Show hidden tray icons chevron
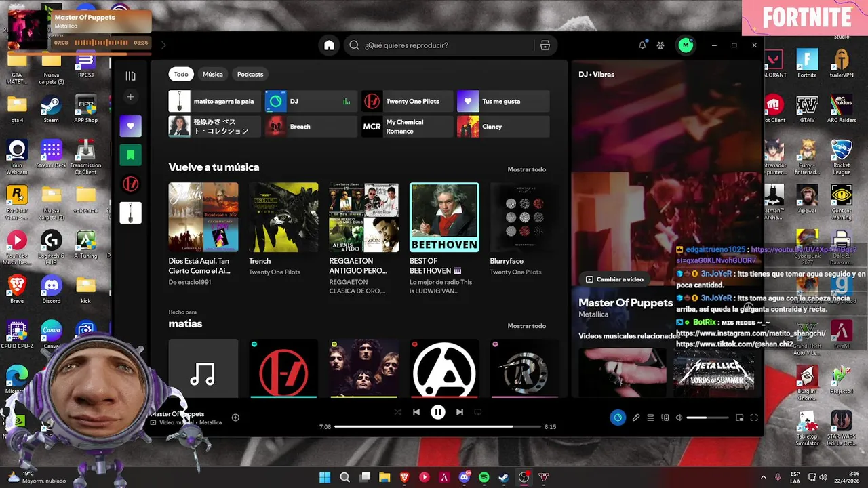This screenshot has width=868, height=488. tap(763, 477)
